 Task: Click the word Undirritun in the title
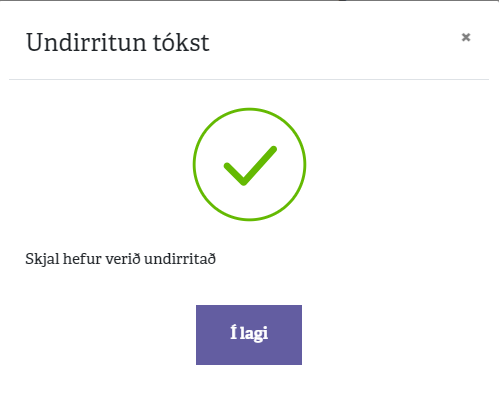tap(86, 42)
